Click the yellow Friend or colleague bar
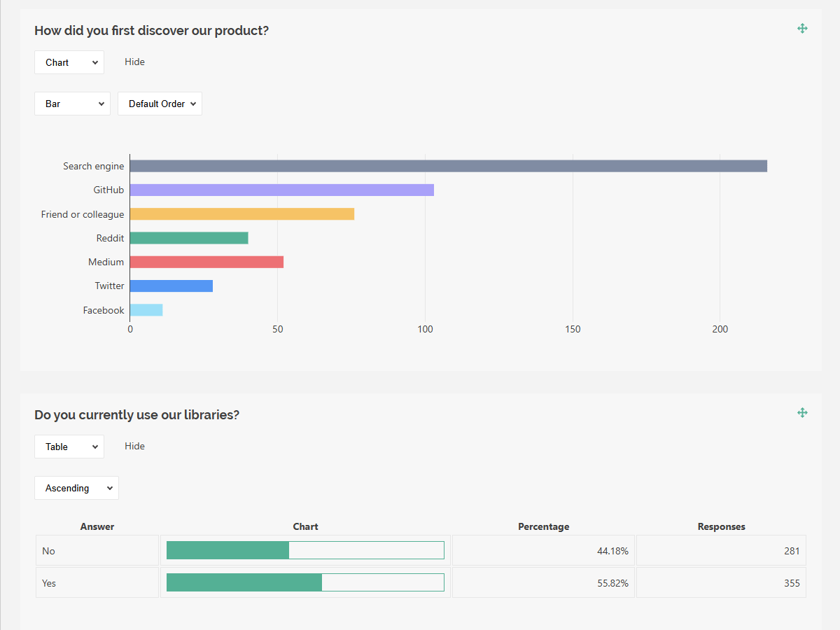This screenshot has width=840, height=630. click(x=242, y=214)
